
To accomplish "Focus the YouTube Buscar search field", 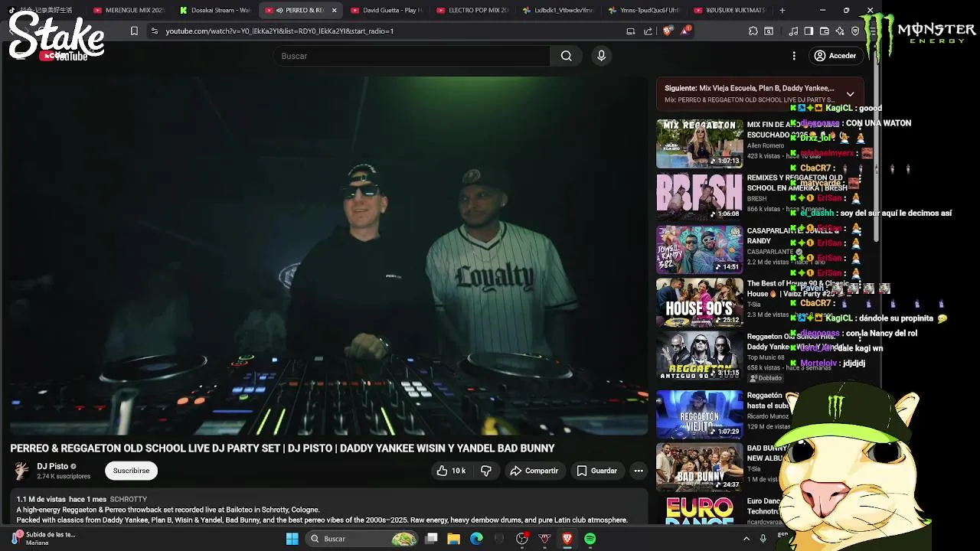I will 412,56.
